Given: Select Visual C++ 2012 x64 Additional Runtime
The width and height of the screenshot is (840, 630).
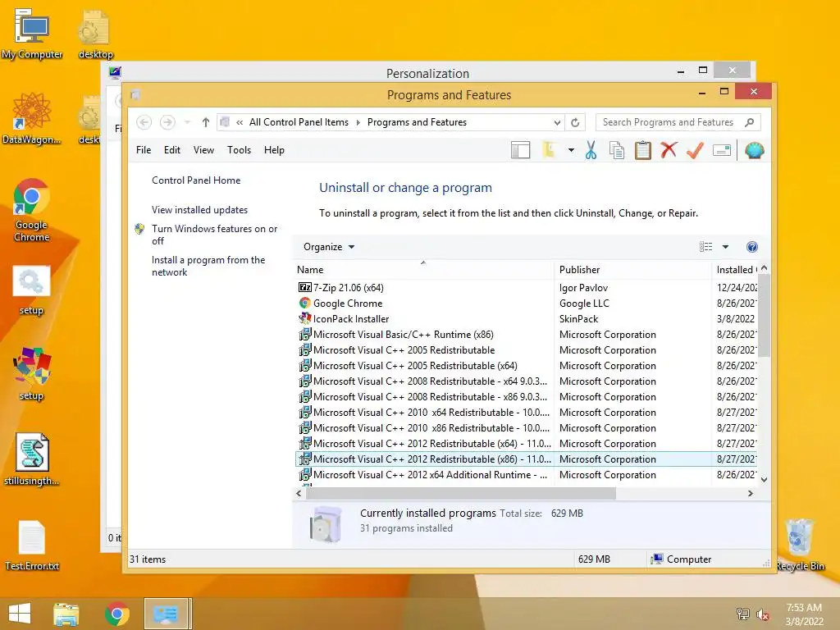Looking at the screenshot, I should pos(430,475).
